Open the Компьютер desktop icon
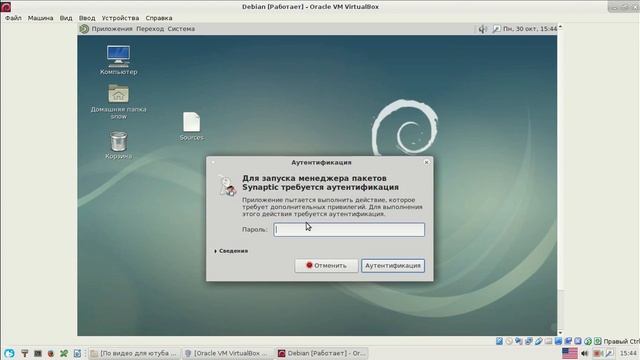Image resolution: width=640 pixels, height=360 pixels. (x=118, y=60)
